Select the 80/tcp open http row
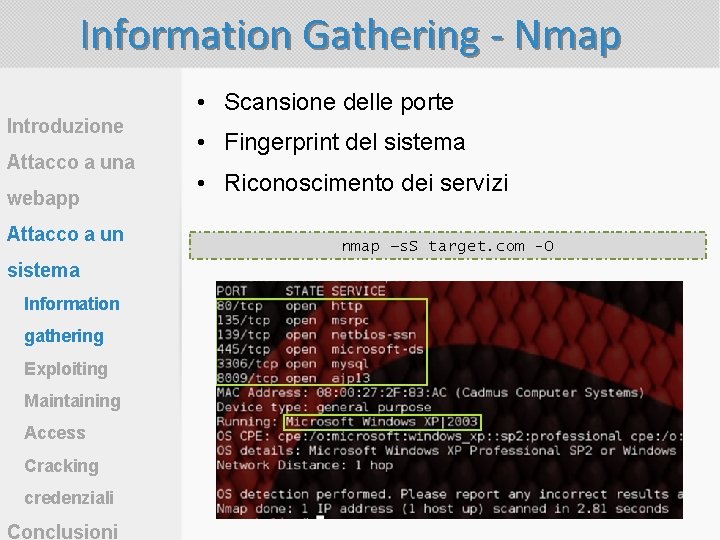 [x=289, y=306]
